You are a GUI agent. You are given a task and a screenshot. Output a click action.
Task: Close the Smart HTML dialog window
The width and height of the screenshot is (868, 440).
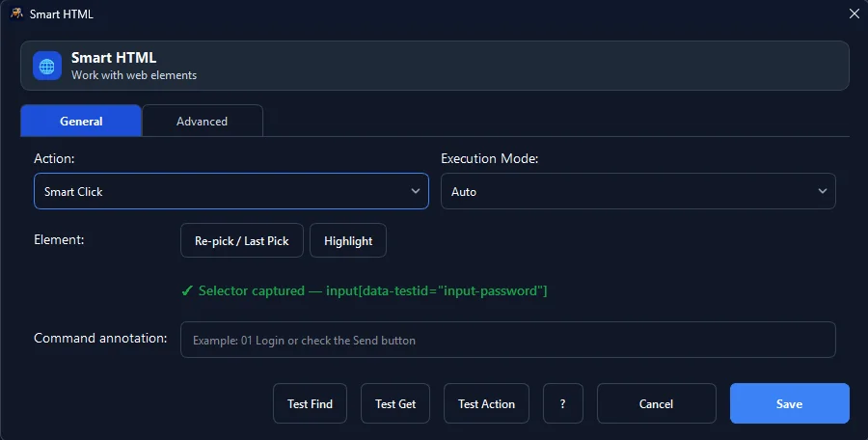point(854,14)
